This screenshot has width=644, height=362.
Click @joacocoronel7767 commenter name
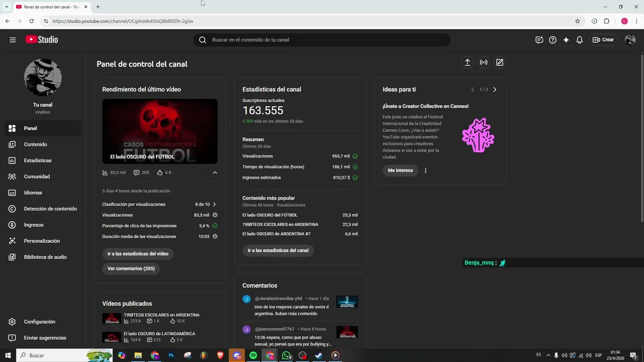click(x=275, y=329)
